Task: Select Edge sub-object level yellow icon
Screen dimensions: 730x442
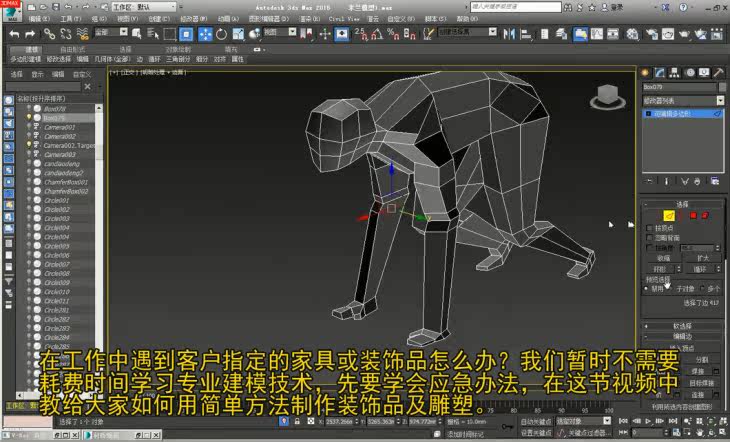Action: point(669,215)
